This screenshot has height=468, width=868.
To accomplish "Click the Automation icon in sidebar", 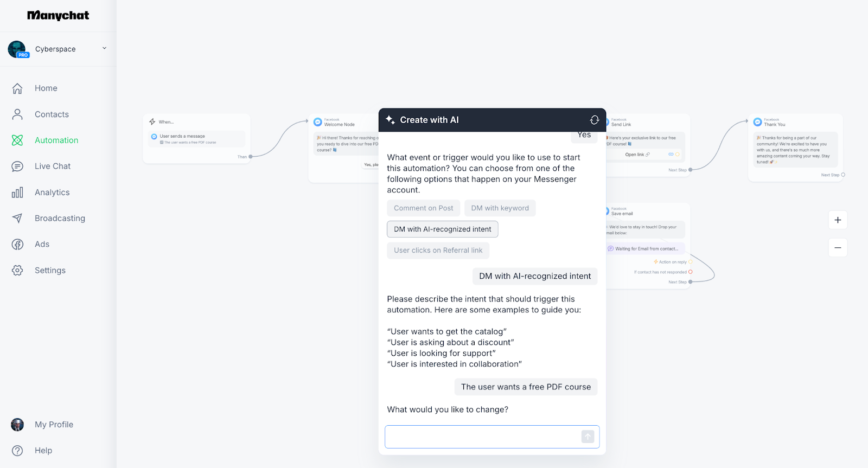I will 17,140.
